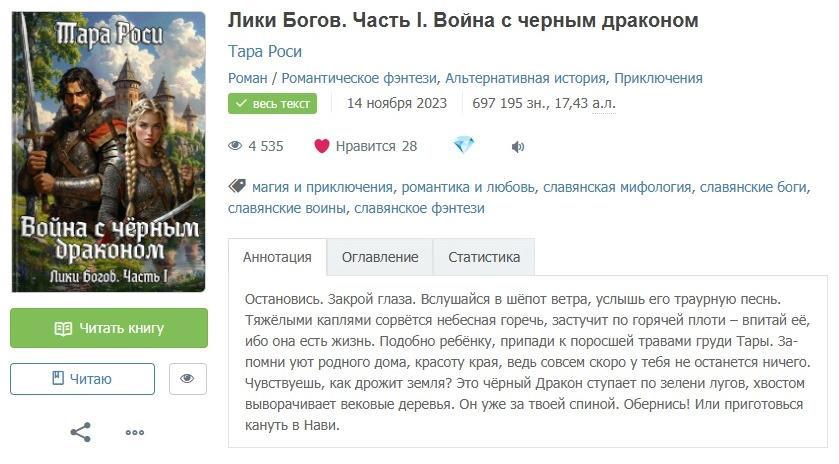Click the магия и приключения tag
The height and width of the screenshot is (464, 839).
[322, 186]
